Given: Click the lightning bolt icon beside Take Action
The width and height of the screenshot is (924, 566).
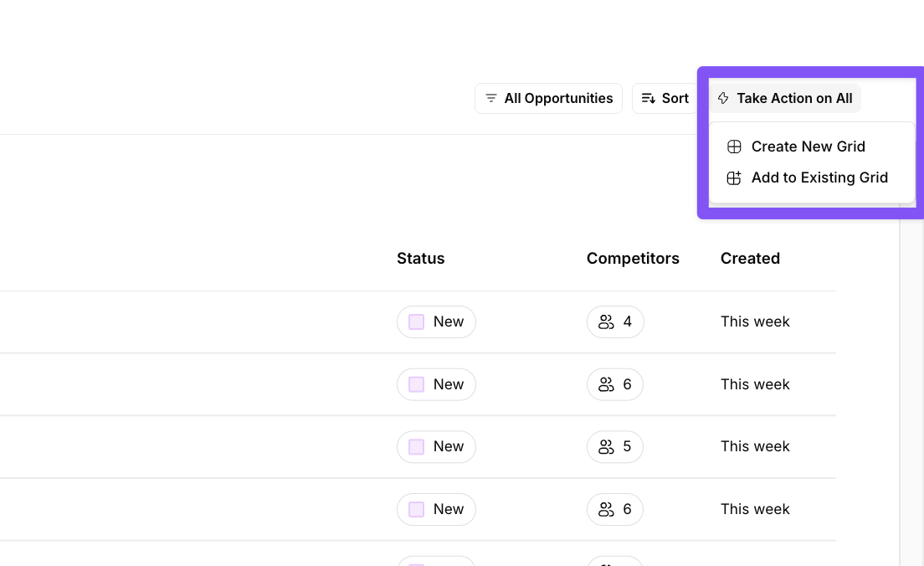Looking at the screenshot, I should click(x=723, y=99).
